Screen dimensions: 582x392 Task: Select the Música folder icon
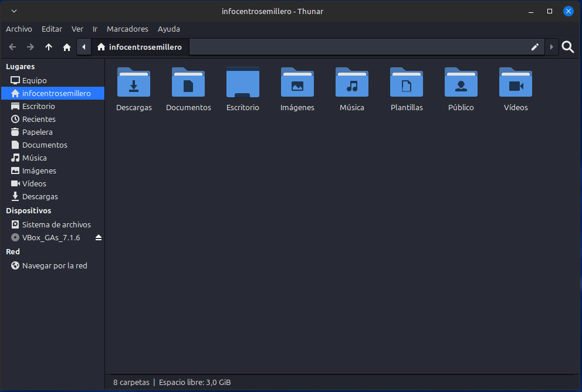[x=352, y=82]
